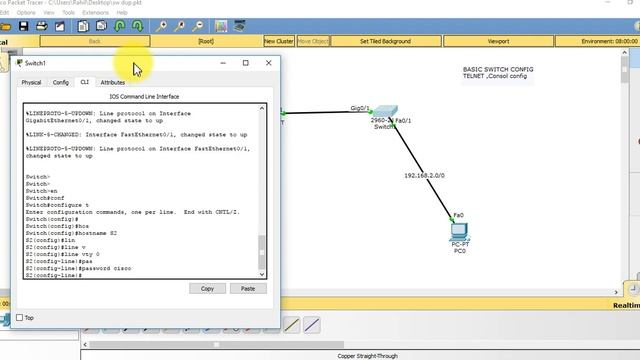Screen dimensions: 640x360
Task: Open the drawing palette icon
Action: pyautogui.click(x=221, y=27)
